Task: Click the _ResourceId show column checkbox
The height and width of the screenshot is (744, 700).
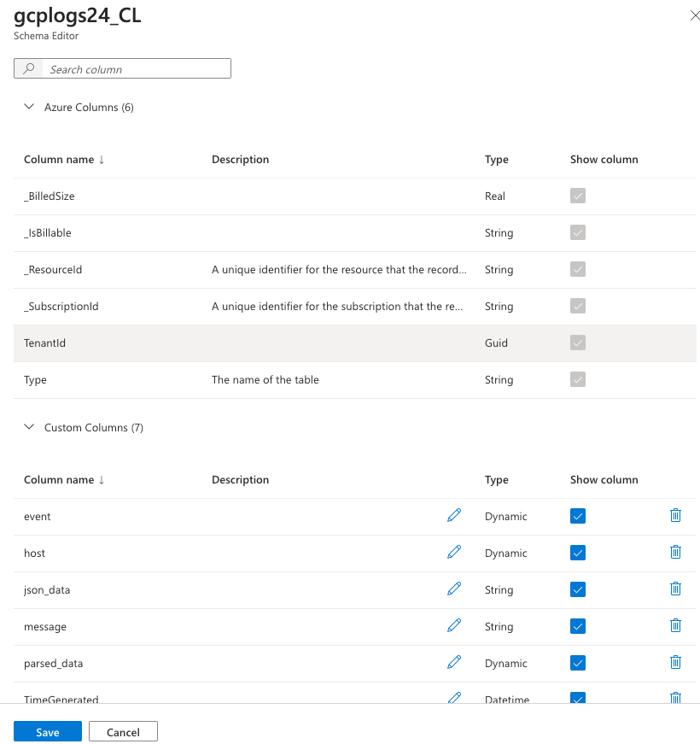Action: tap(578, 269)
